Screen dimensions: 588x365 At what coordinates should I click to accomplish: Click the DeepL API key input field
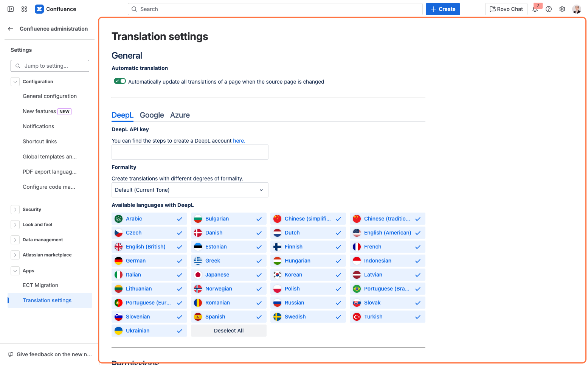190,152
